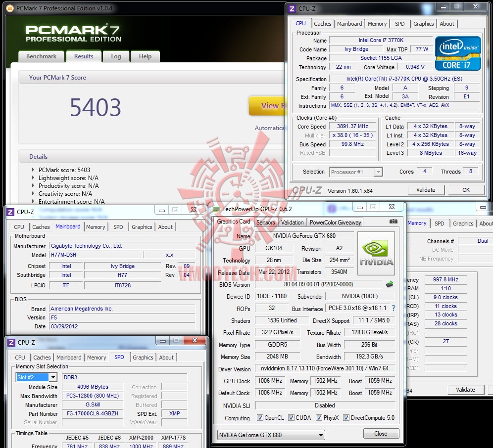Viewport: 493px width, 448px height.
Task: Open About tab in top CPU-Z window
Action: click(x=447, y=24)
